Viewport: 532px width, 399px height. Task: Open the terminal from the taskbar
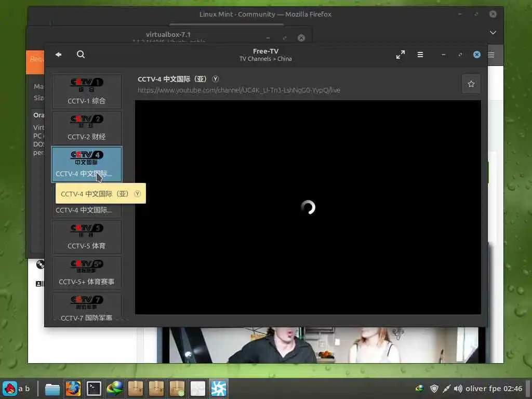[x=94, y=389]
